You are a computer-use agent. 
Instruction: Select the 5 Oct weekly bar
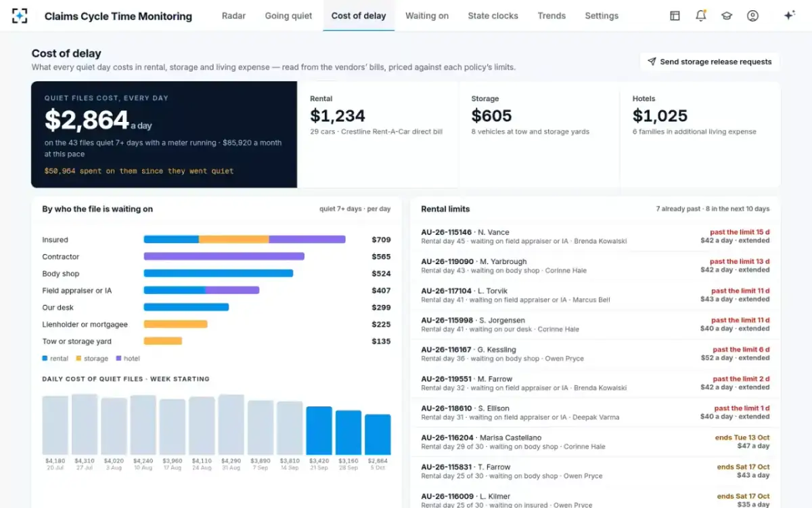(378, 434)
